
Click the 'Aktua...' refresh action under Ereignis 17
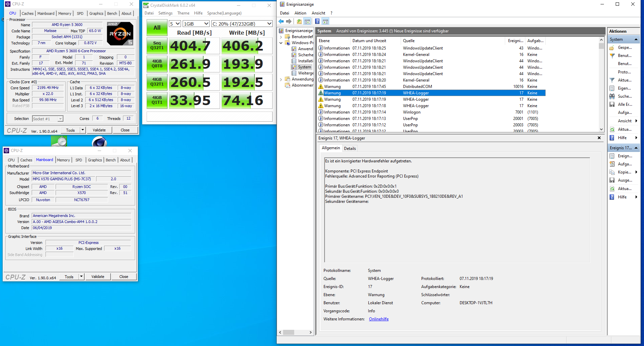tap(624, 189)
